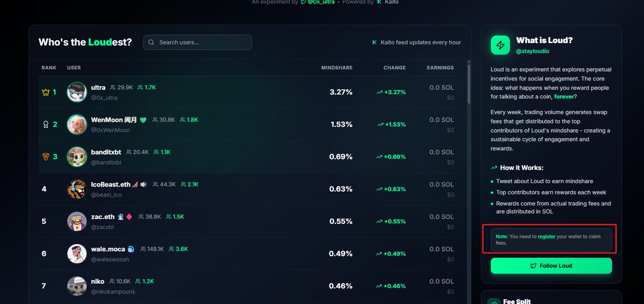
Task: Click the @0xWenMoon handle text
Action: click(110, 130)
